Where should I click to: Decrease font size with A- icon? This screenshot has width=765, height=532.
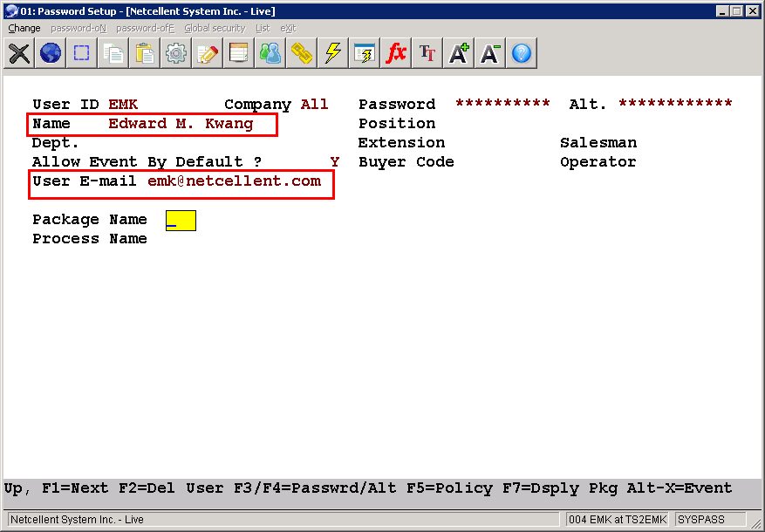pyautogui.click(x=489, y=53)
